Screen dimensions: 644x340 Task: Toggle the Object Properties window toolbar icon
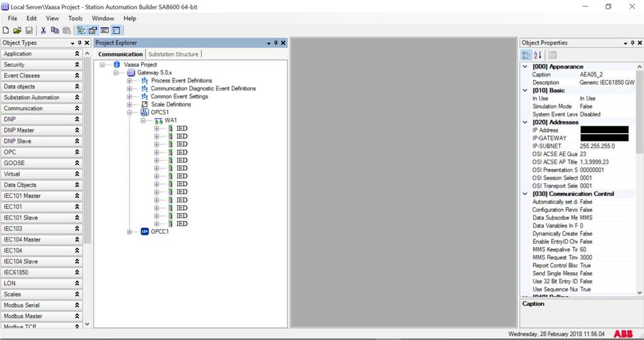[93, 30]
